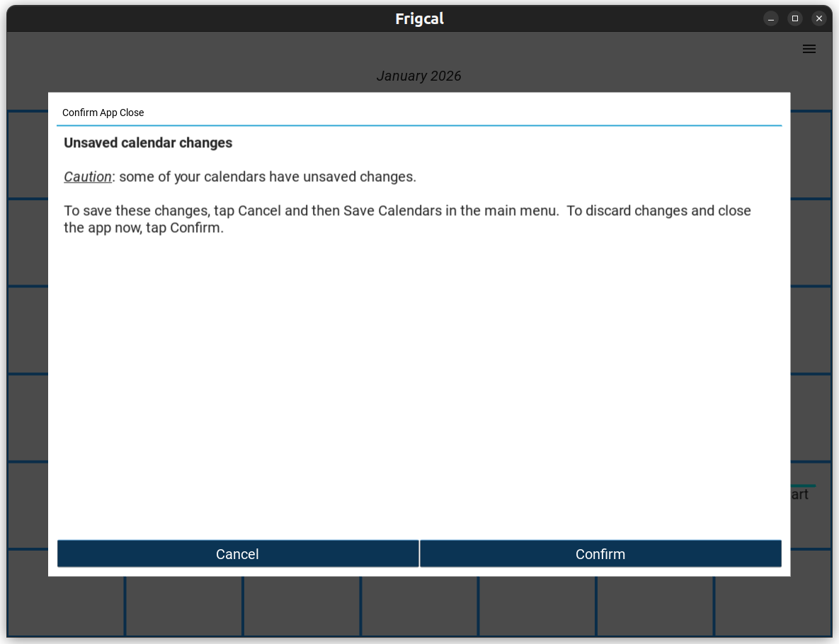This screenshot has height=644, width=839.
Task: Select the fifth day cell in bottom calendar row
Action: click(x=537, y=606)
